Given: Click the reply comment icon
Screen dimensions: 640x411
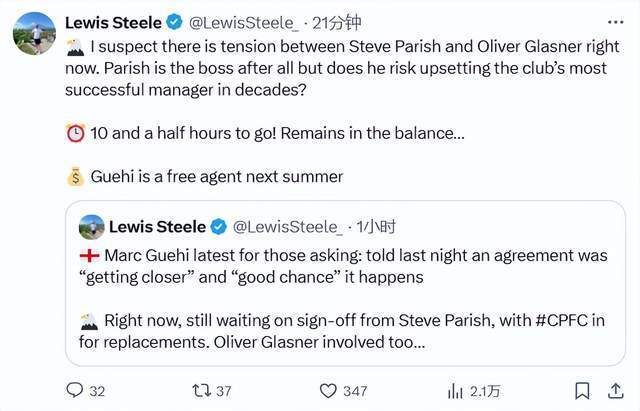Looking at the screenshot, I should coord(75,390).
